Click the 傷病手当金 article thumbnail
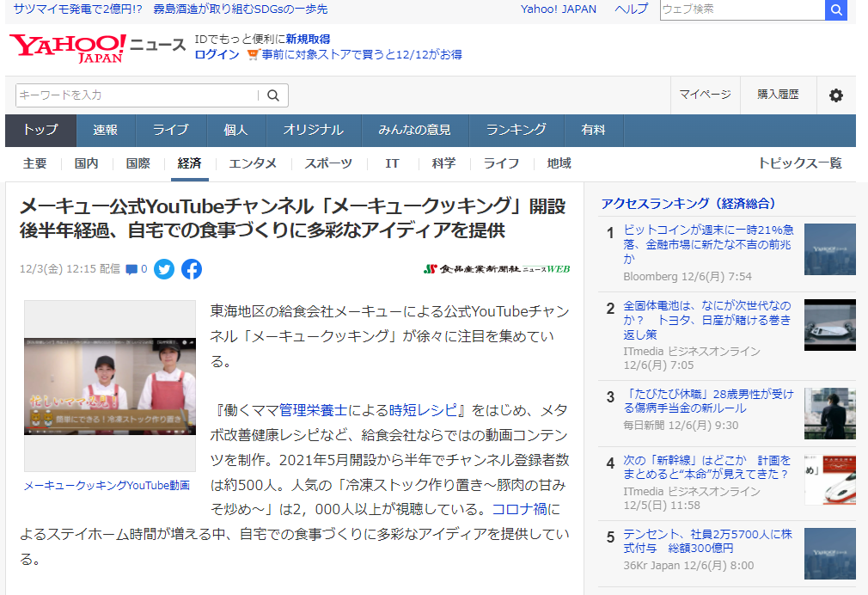 830,414
